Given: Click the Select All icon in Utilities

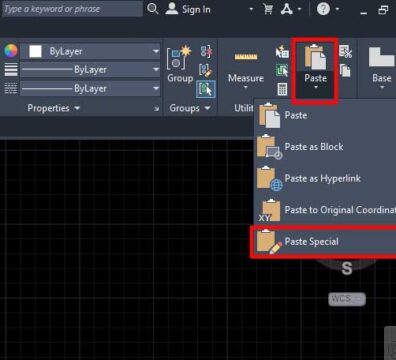Looking at the screenshot, I should [x=282, y=70].
